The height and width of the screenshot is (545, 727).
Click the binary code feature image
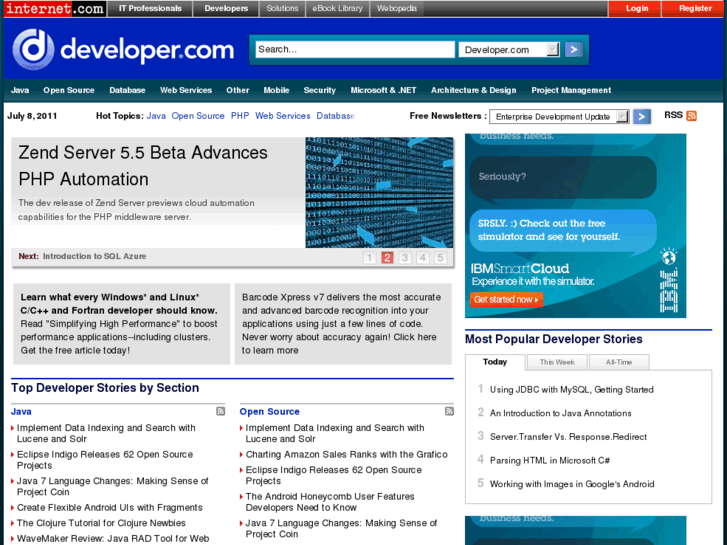tap(379, 192)
